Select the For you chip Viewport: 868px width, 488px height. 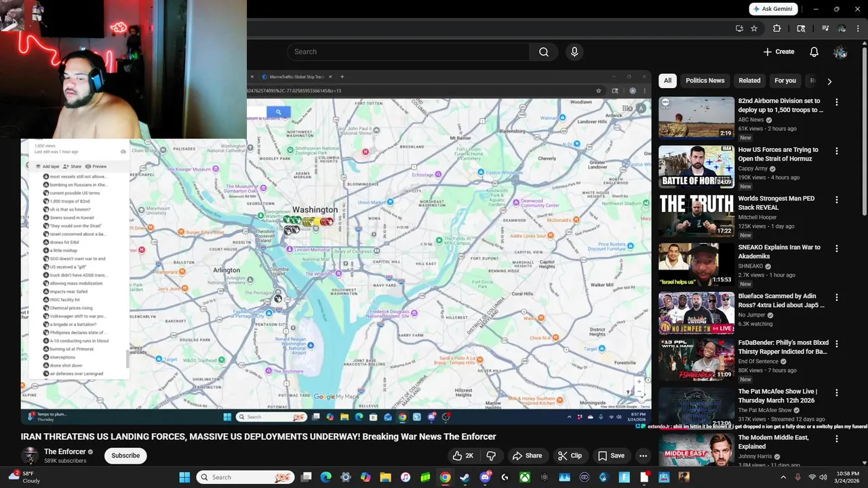coord(785,81)
